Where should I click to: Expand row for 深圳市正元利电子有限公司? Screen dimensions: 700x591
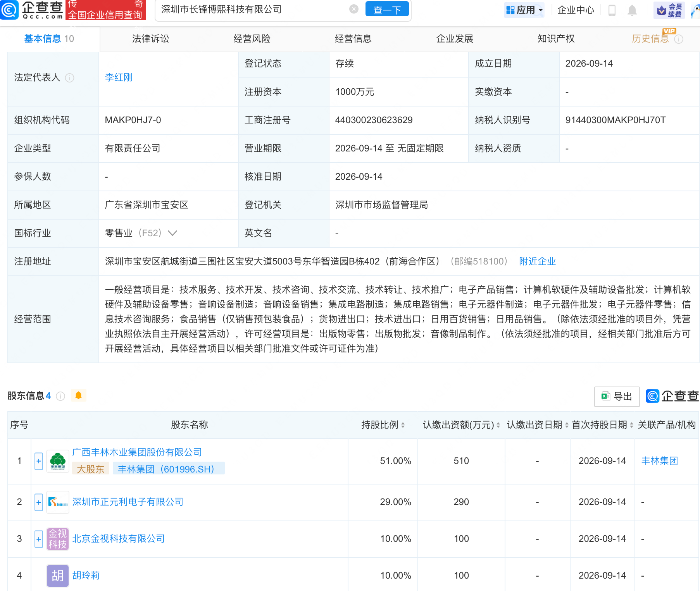[39, 502]
